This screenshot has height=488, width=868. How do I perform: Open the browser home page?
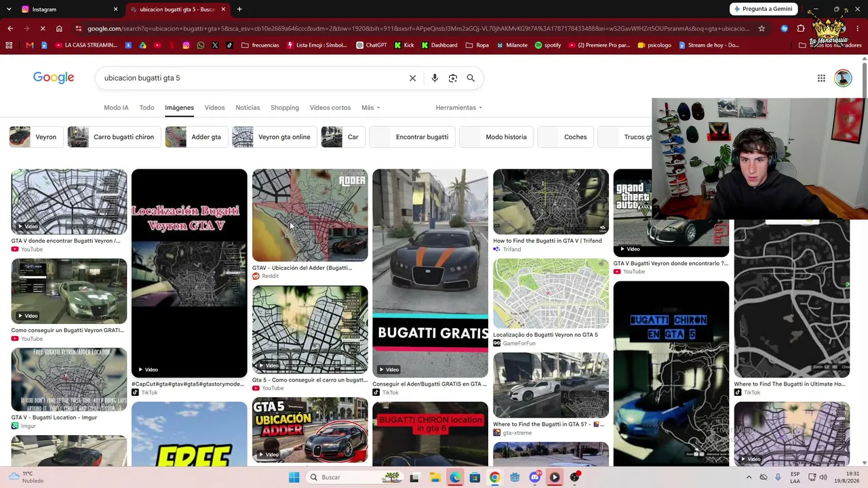59,28
